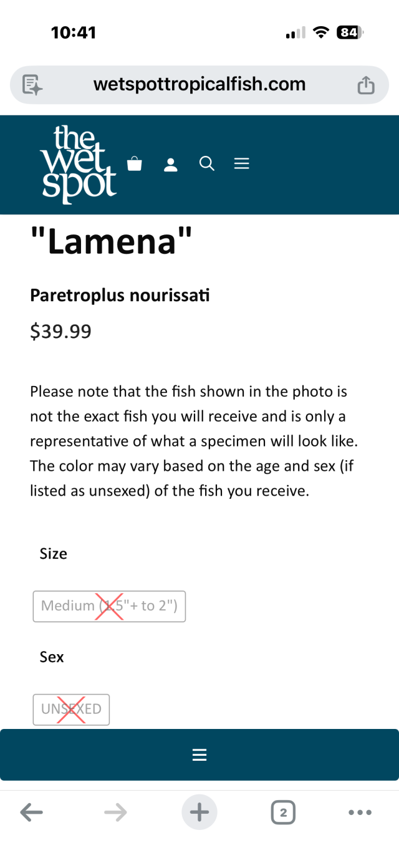
Task: Check the battery status indicator
Action: click(x=349, y=32)
